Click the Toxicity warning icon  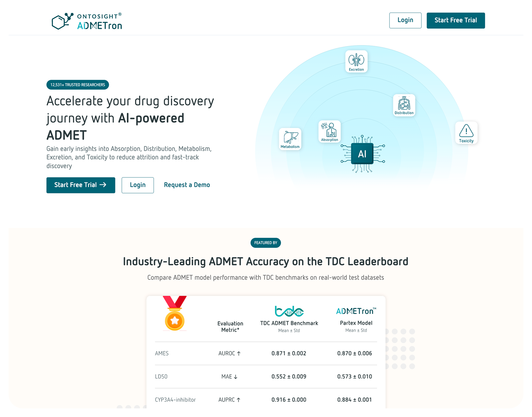click(466, 133)
